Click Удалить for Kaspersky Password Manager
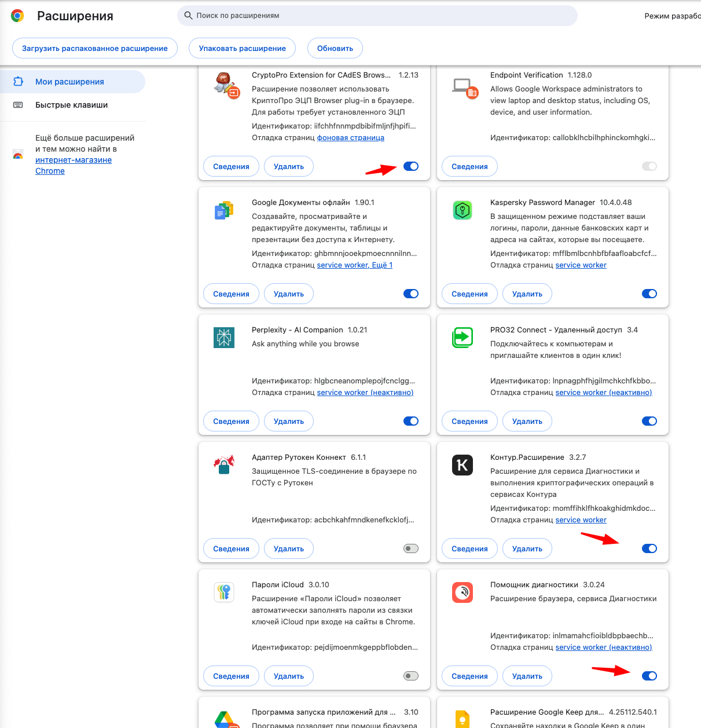The image size is (701, 728). (x=527, y=294)
